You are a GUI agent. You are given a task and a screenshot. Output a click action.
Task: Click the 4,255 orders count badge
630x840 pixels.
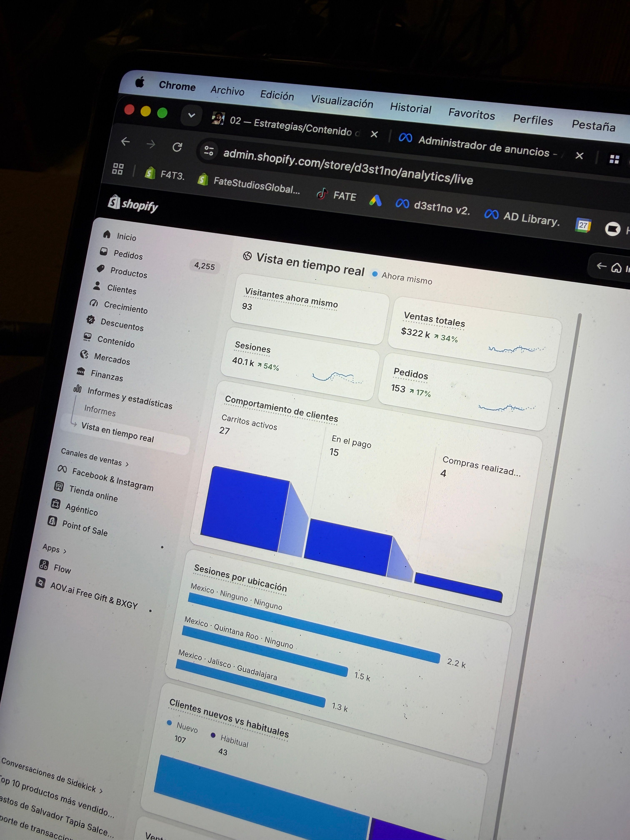(205, 266)
